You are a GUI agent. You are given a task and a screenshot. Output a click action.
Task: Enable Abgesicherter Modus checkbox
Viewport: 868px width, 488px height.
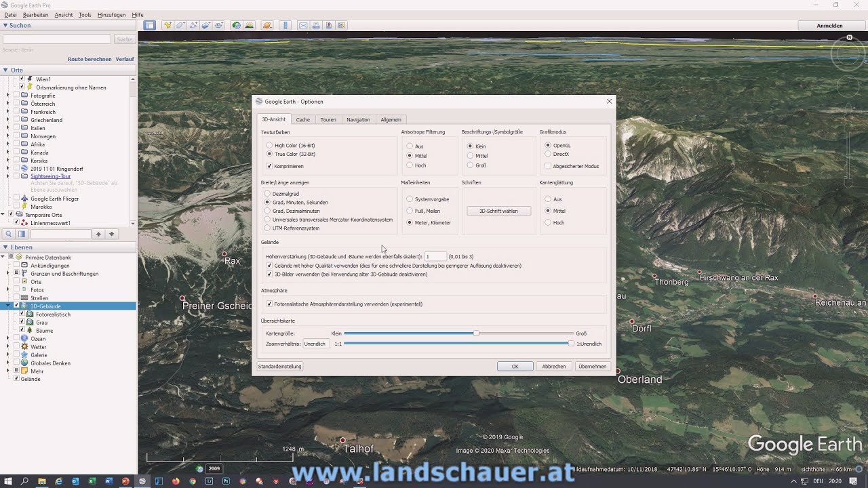pyautogui.click(x=548, y=166)
